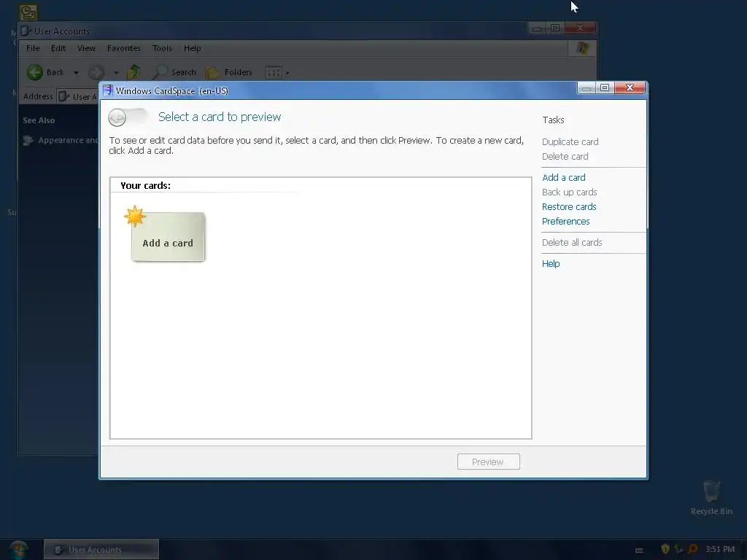Click the 3:51 PM clock

720,549
